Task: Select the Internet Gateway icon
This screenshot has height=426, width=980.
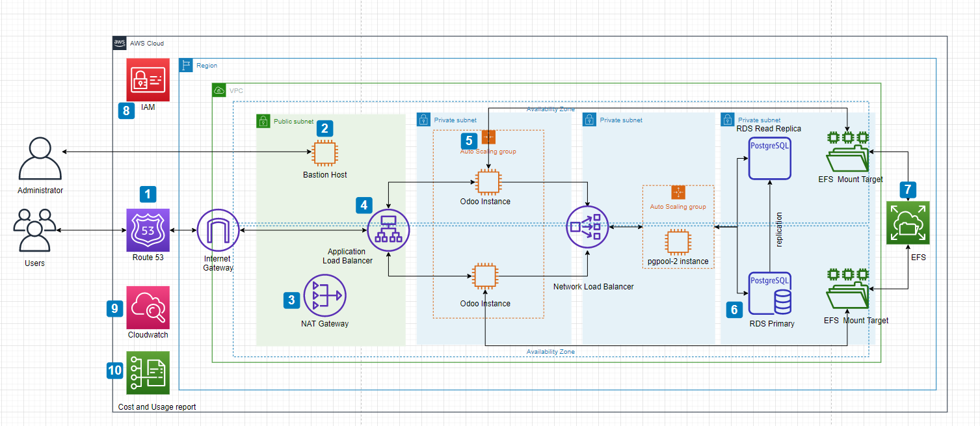Action: pos(218,230)
